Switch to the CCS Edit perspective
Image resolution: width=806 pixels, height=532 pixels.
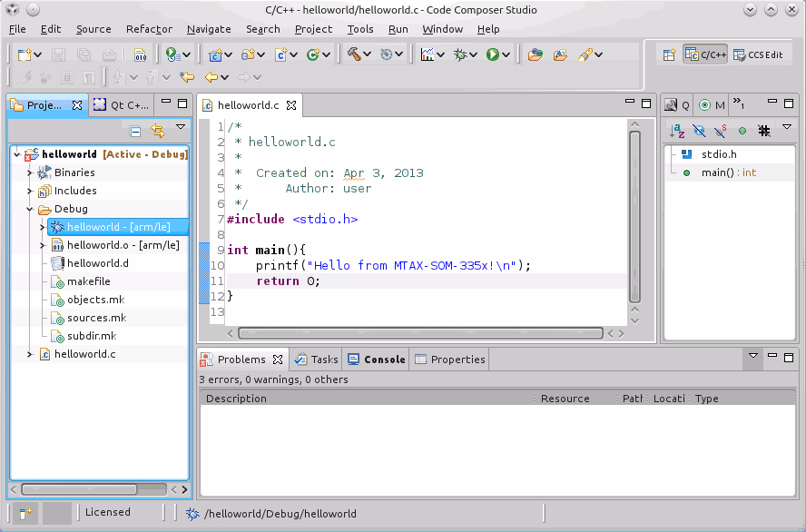click(758, 54)
